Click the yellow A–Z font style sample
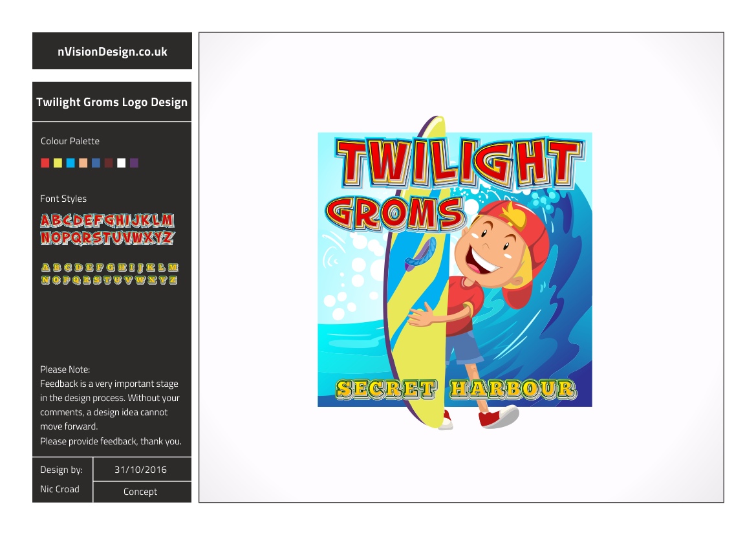Viewport: 756px width, 535px height. [109, 274]
